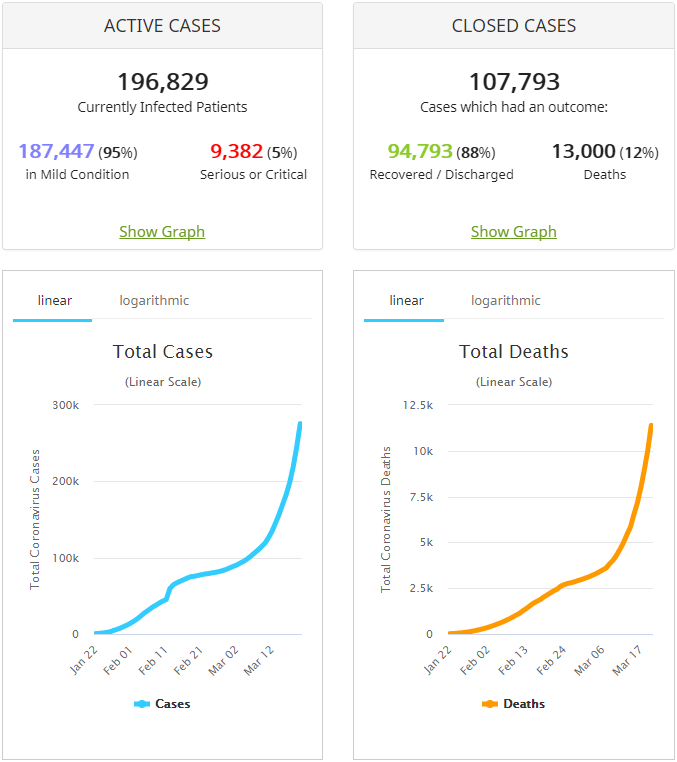The width and height of the screenshot is (677, 762).
Task: Click Show Graph under Closed Cases
Action: click(x=513, y=232)
